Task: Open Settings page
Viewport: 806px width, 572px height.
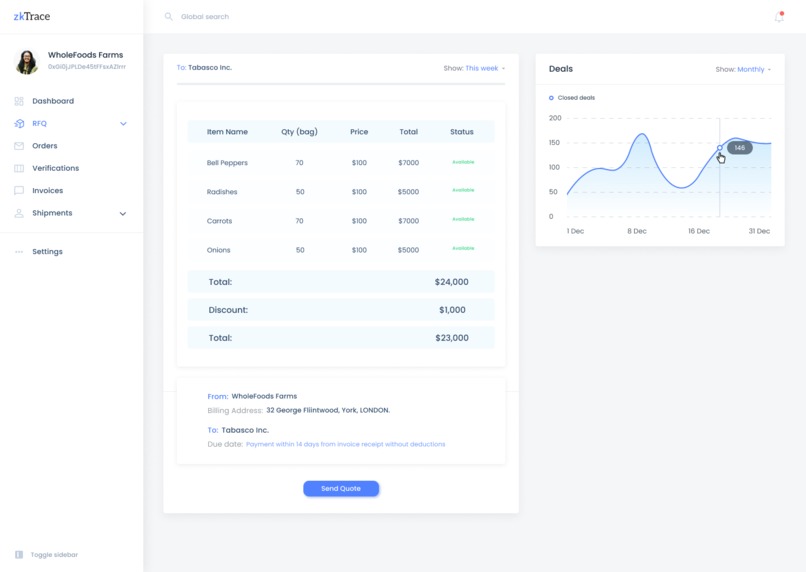Action: [x=47, y=251]
